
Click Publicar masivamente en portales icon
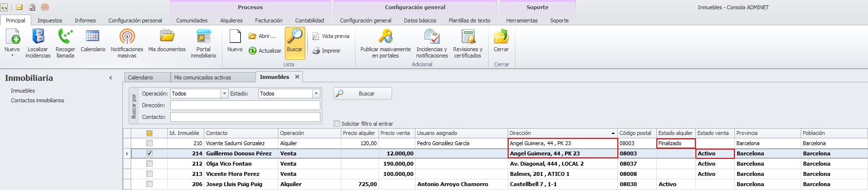point(385,37)
